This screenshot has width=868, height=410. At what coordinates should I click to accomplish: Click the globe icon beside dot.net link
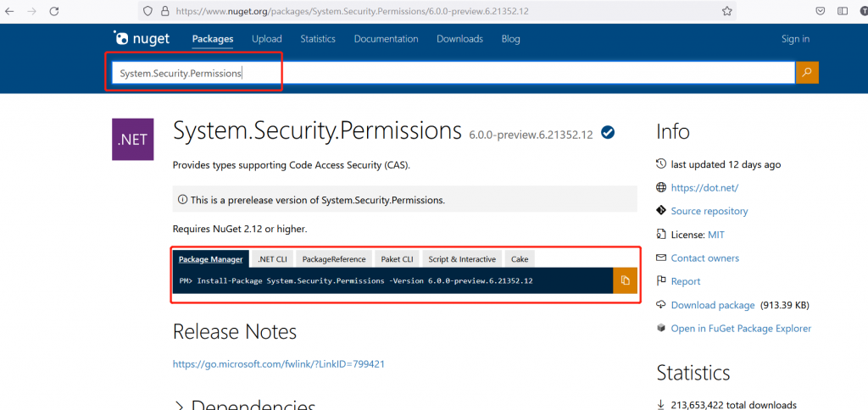[x=661, y=187]
